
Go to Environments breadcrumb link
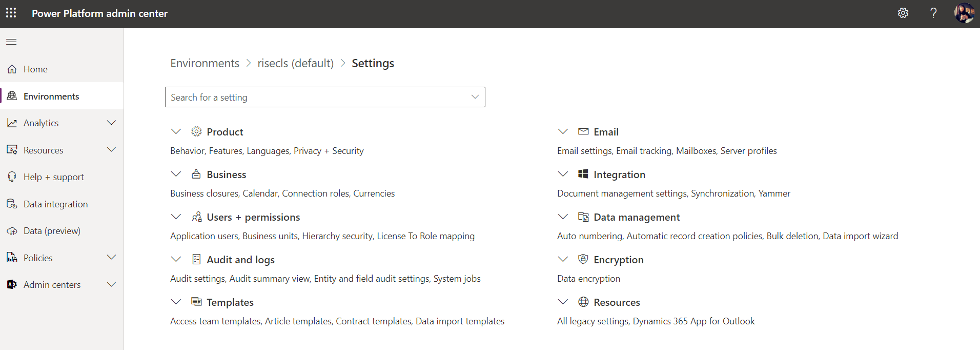pos(205,63)
